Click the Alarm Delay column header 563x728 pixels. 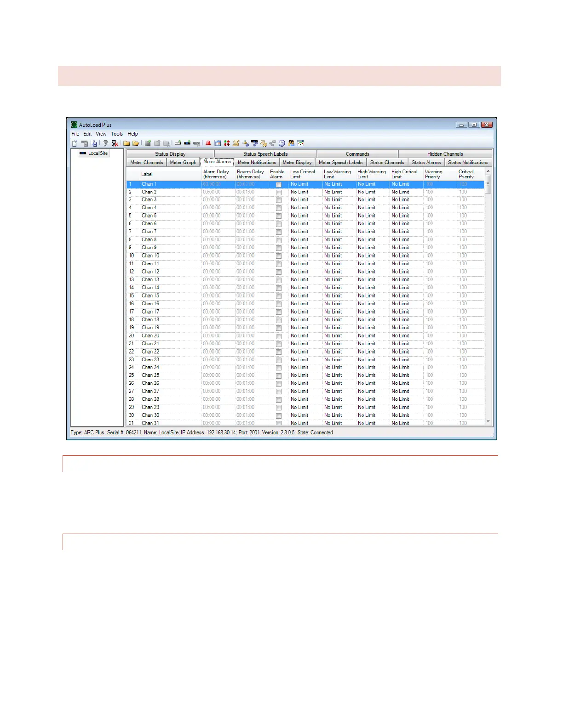(x=218, y=174)
